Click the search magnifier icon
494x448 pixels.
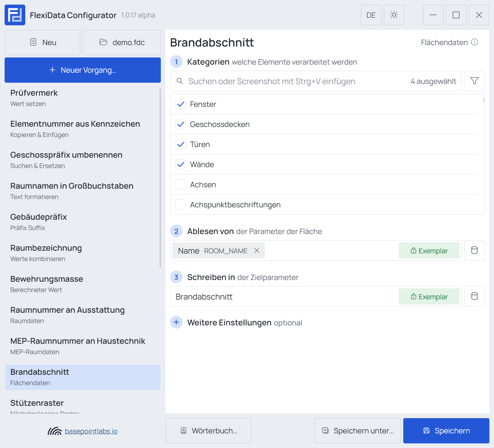pyautogui.click(x=180, y=81)
